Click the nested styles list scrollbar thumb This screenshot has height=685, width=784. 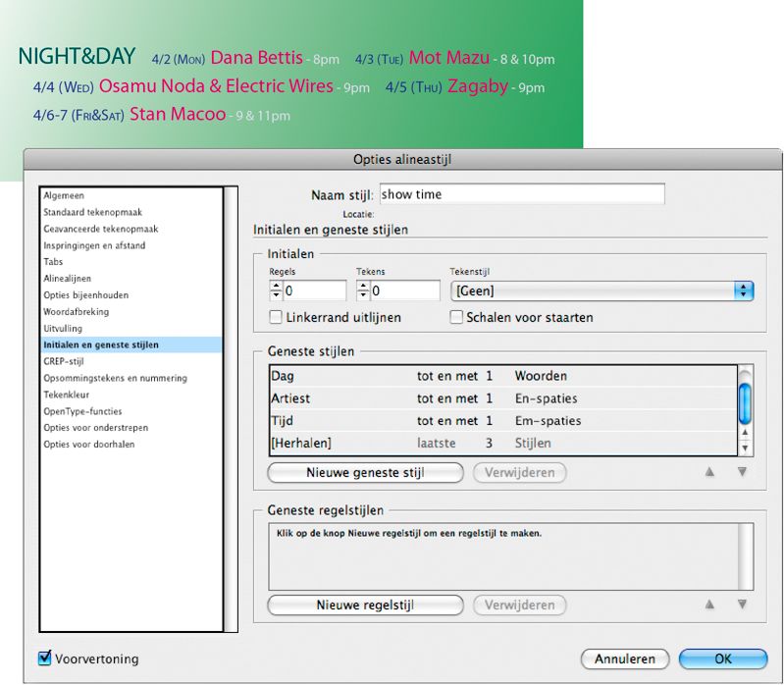tap(745, 402)
